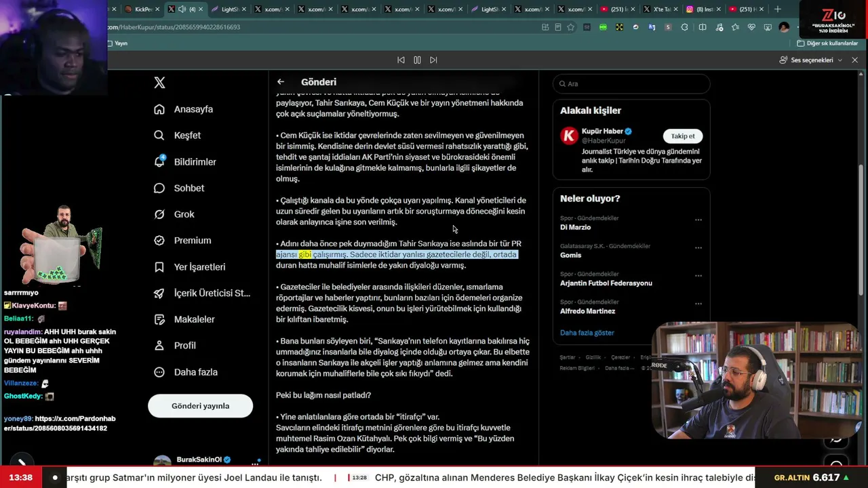Open options for Di Marzio trend
This screenshot has width=868, height=488.
(x=698, y=220)
